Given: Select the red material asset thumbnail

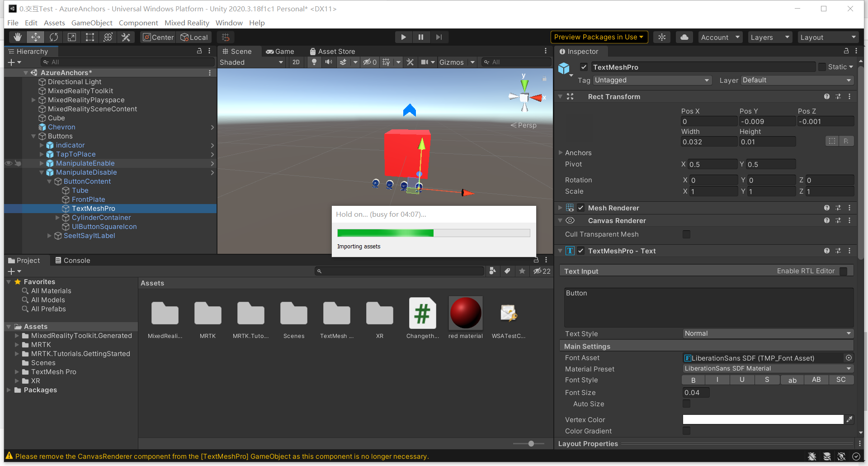Looking at the screenshot, I should click(465, 312).
